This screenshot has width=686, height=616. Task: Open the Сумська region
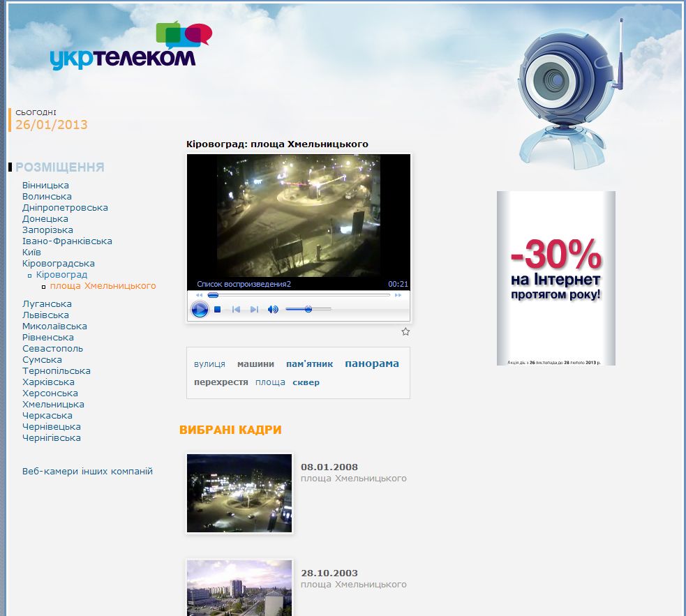tap(42, 360)
